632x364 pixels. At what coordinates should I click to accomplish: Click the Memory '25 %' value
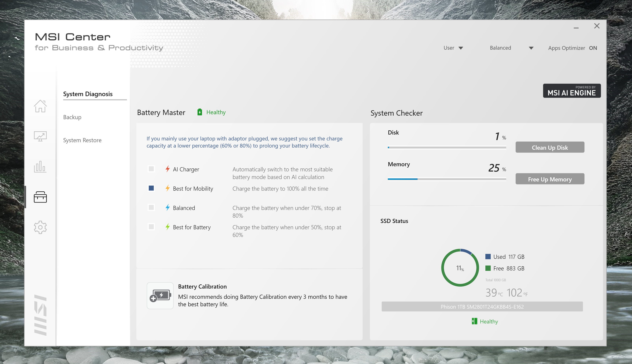(497, 168)
